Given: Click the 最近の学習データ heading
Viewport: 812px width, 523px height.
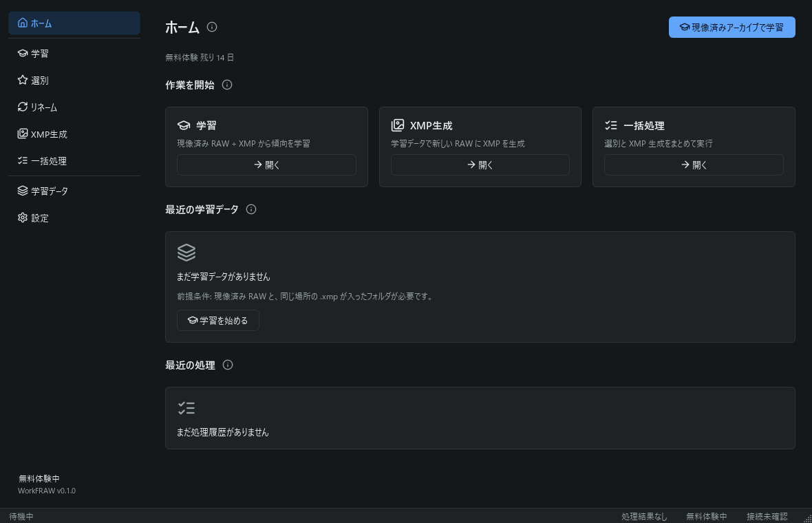Looking at the screenshot, I should [x=202, y=209].
